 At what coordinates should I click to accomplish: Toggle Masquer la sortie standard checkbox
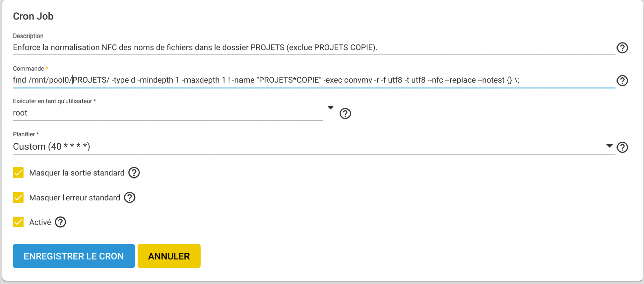point(18,173)
